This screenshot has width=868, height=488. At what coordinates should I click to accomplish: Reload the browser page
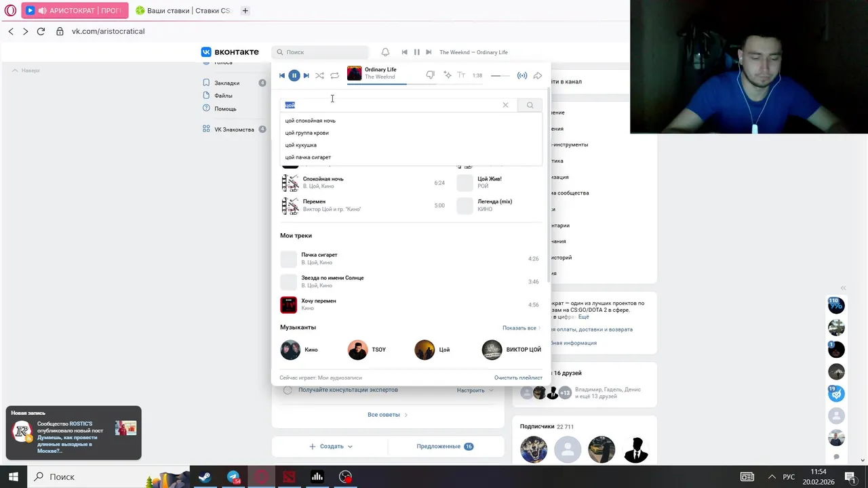point(41,31)
